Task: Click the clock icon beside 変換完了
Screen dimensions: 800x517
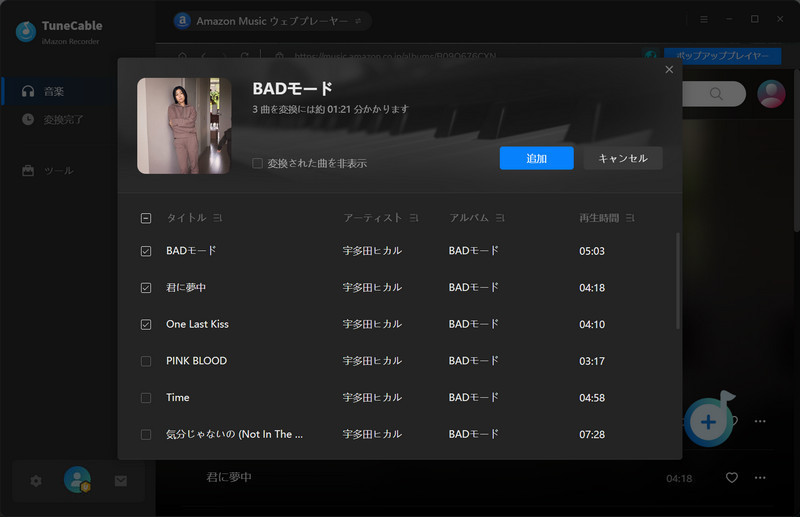Action: pos(28,119)
